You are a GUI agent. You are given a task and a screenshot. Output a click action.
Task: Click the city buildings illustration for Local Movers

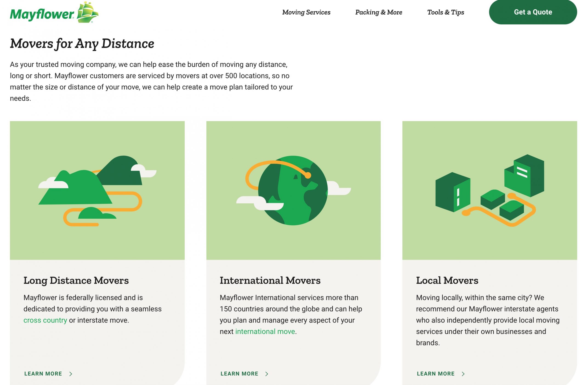tap(489, 190)
